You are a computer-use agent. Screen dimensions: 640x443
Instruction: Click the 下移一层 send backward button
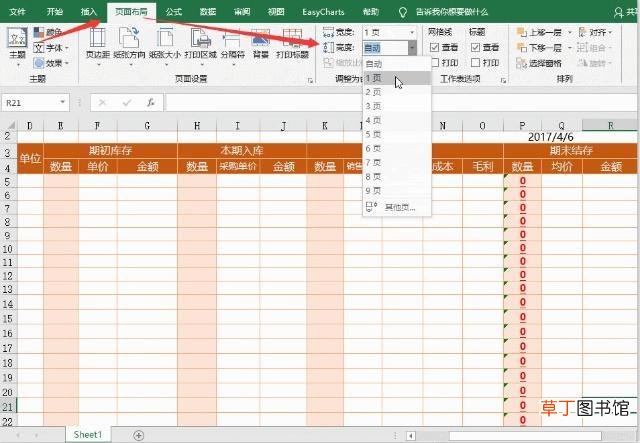tap(539, 48)
